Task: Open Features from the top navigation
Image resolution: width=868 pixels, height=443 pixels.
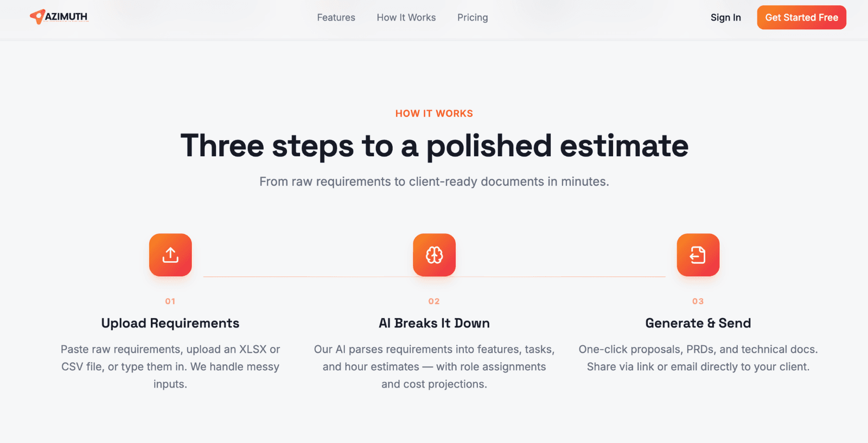Action: (336, 17)
